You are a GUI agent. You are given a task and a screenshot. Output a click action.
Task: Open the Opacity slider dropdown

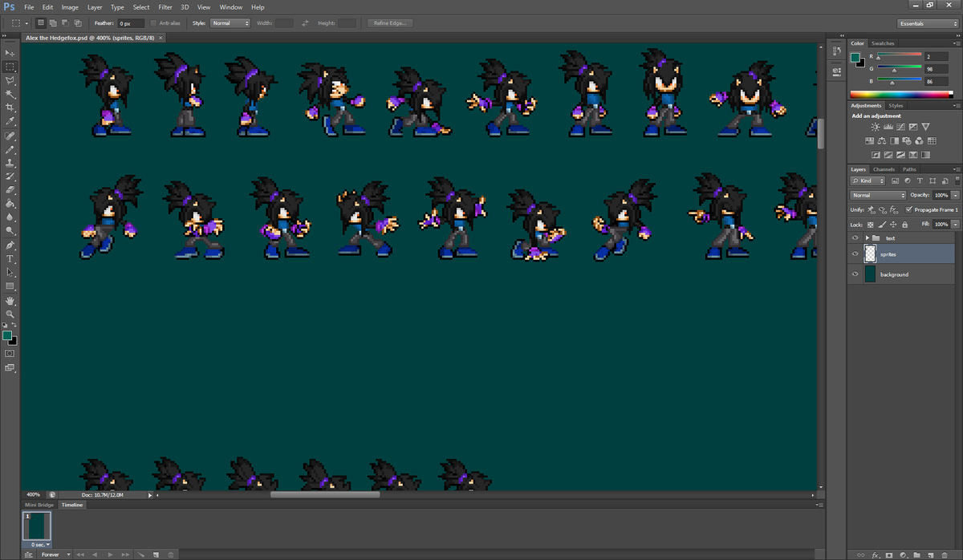(x=953, y=195)
